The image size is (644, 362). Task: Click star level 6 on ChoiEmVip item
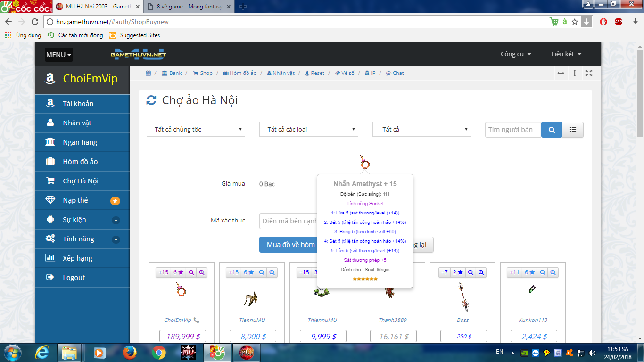pos(178,272)
